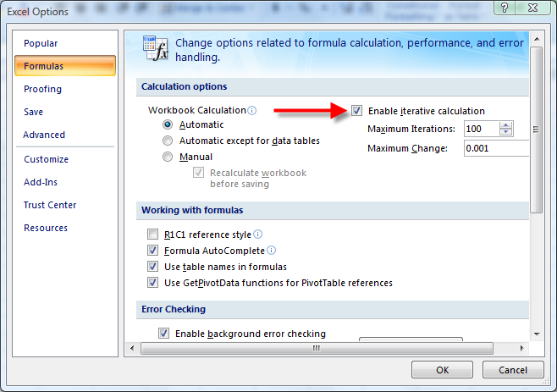
Task: Click the horizontal scrollbar left arrow
Action: [x=133, y=348]
